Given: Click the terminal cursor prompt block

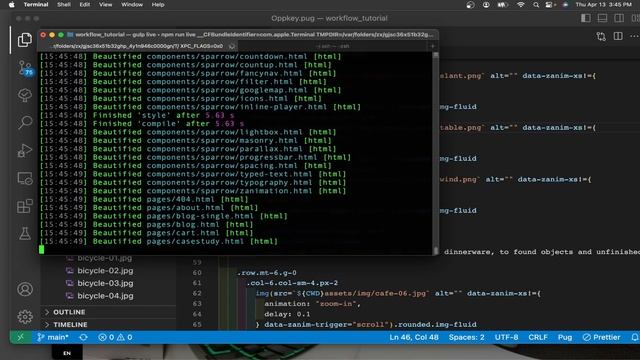Looking at the screenshot, I should coord(41,249).
